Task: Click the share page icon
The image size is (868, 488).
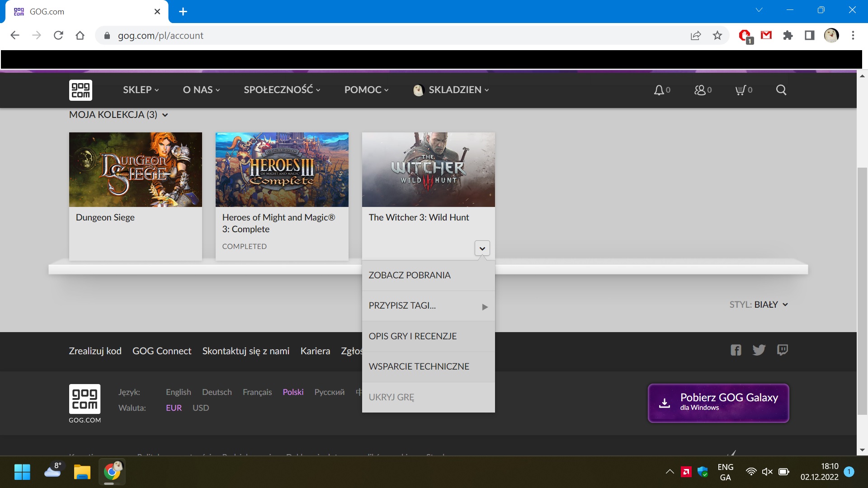Action: pos(696,35)
